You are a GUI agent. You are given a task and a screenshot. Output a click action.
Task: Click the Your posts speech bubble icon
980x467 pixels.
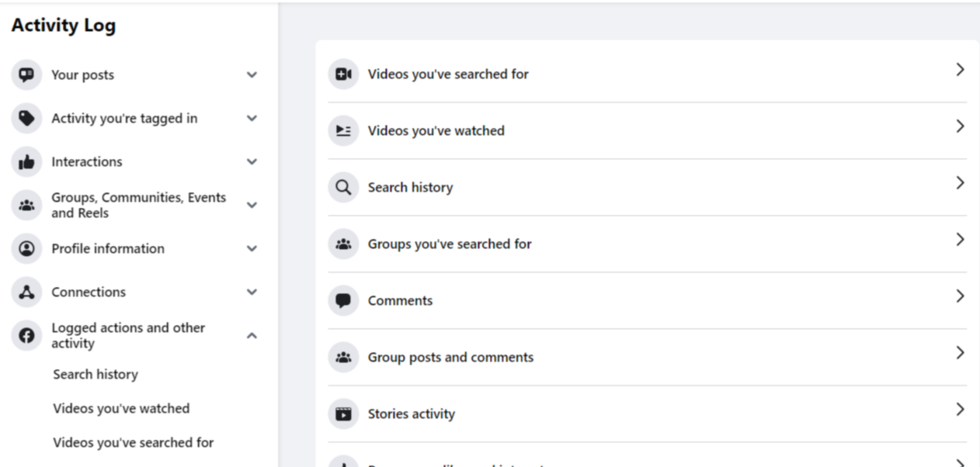pyautogui.click(x=26, y=75)
